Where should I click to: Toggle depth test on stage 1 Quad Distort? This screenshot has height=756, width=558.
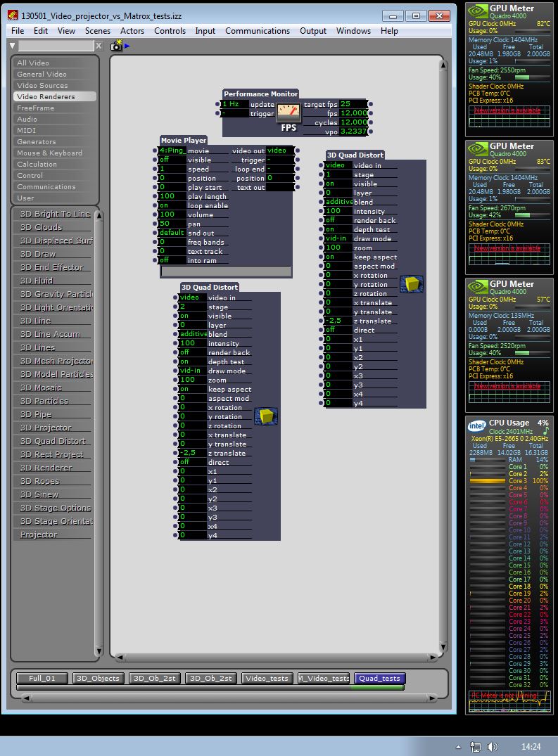coord(338,229)
